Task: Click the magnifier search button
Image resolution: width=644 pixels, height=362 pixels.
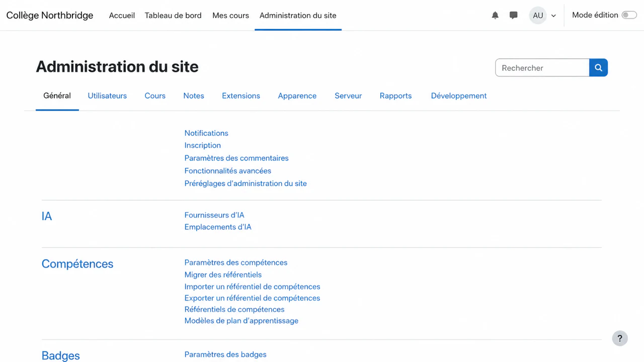Action: 598,68
